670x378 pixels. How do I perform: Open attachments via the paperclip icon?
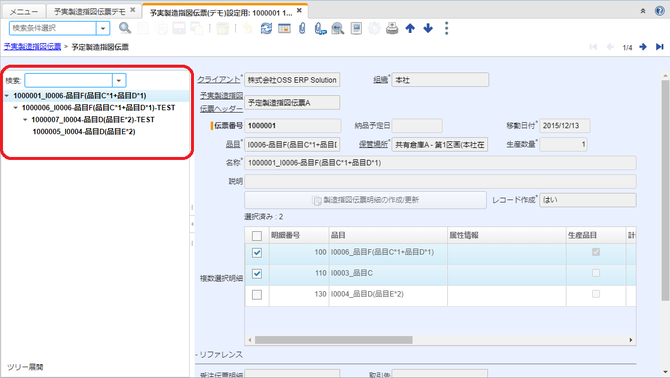point(302,28)
